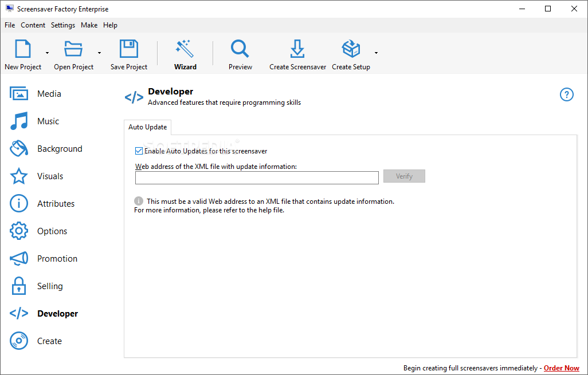Select the Attributes info icon
This screenshot has height=375, width=588.
(x=19, y=203)
